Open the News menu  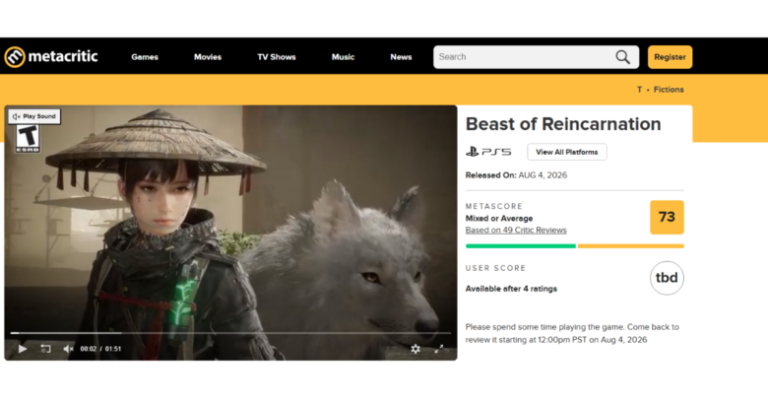401,57
